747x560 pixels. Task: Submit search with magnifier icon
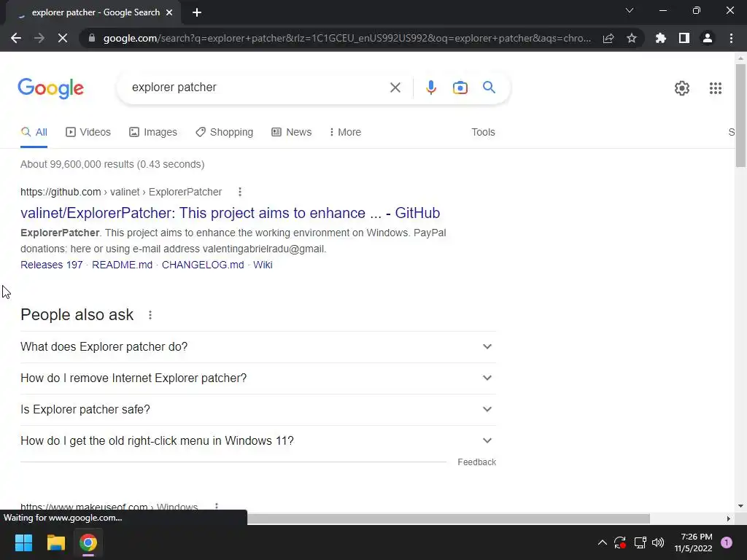point(489,87)
